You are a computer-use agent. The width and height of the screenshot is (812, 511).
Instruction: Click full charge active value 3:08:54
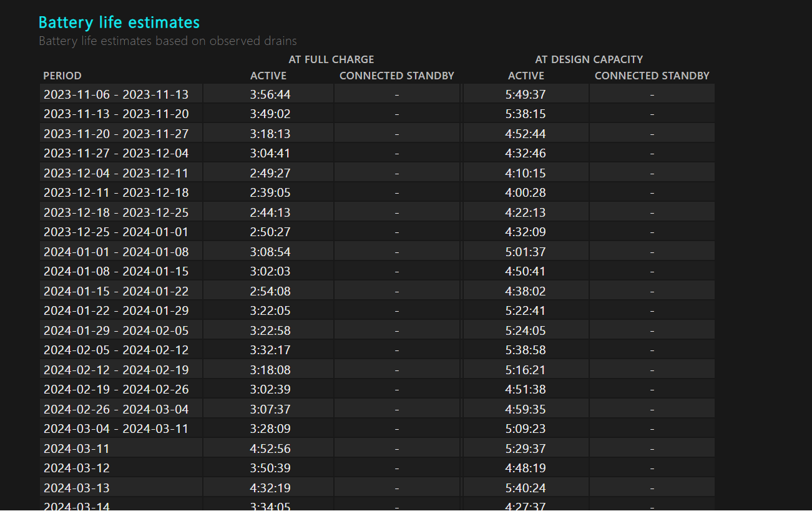[270, 252]
